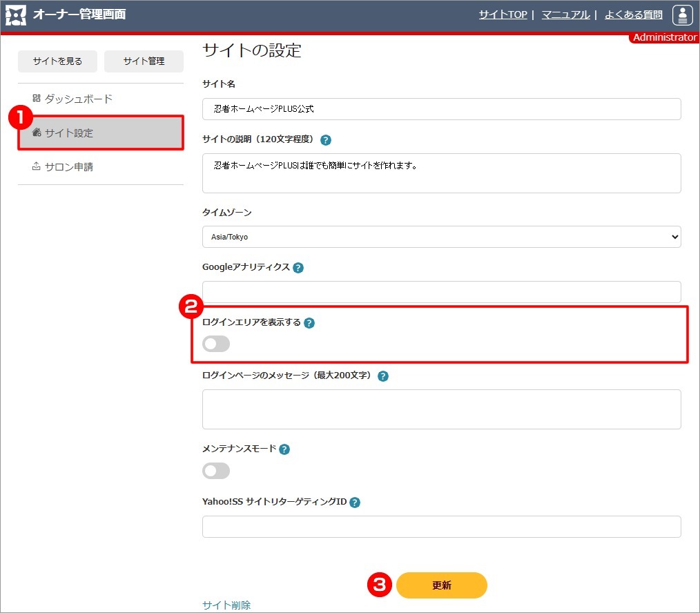This screenshot has height=613, width=700.
Task: Click help icon beside メンテナンスモード
Action: point(284,449)
